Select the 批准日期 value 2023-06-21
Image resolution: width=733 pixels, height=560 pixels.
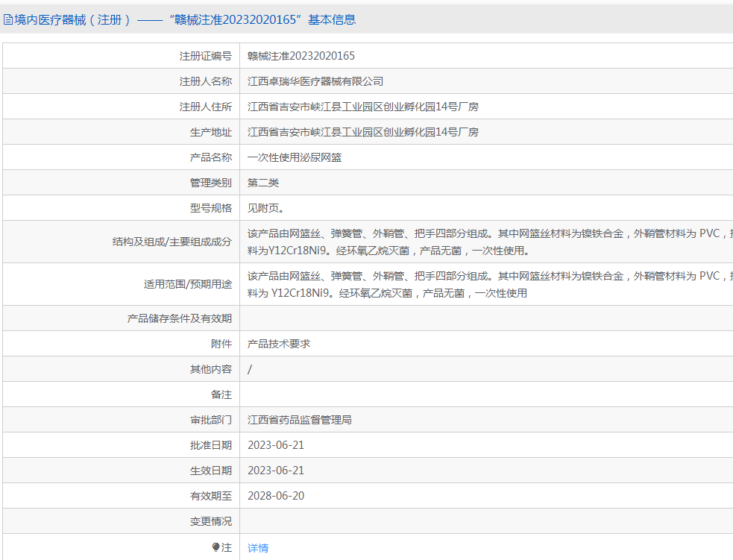[276, 445]
